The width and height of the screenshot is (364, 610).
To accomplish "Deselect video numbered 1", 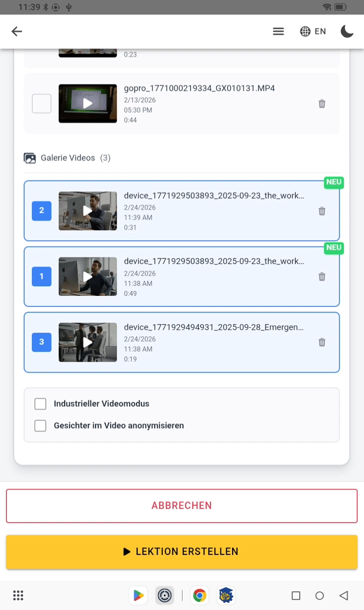I will pyautogui.click(x=41, y=277).
